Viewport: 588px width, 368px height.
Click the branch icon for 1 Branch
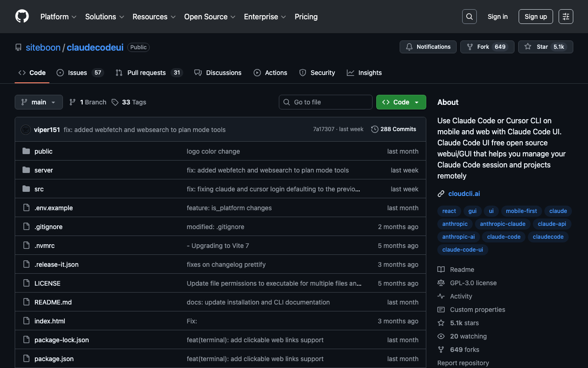(73, 102)
